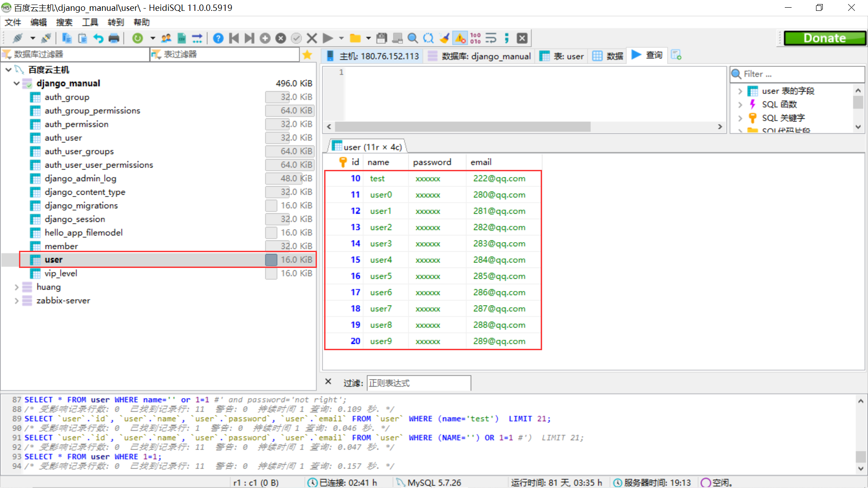The width and height of the screenshot is (868, 488).
Task: Collapse the 百度云主机 session node
Action: pos(9,70)
